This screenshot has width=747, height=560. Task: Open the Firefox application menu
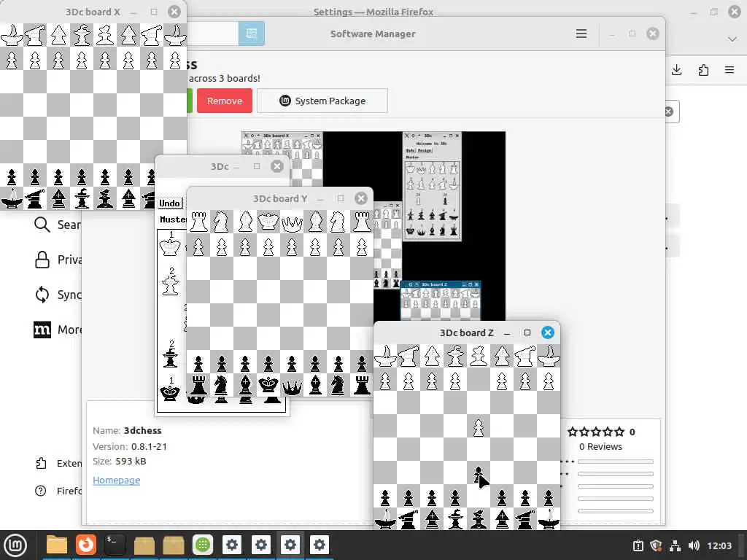tap(729, 71)
